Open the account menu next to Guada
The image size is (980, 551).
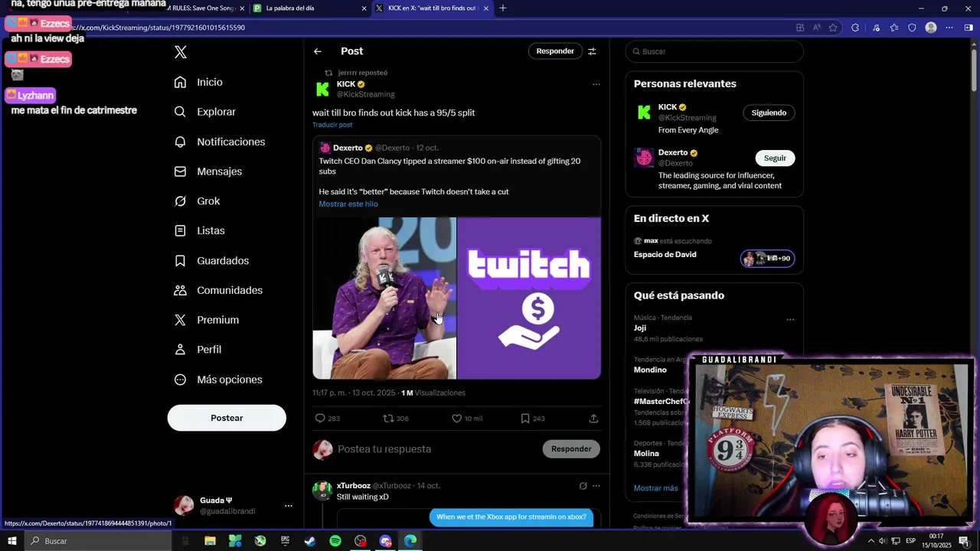(289, 506)
